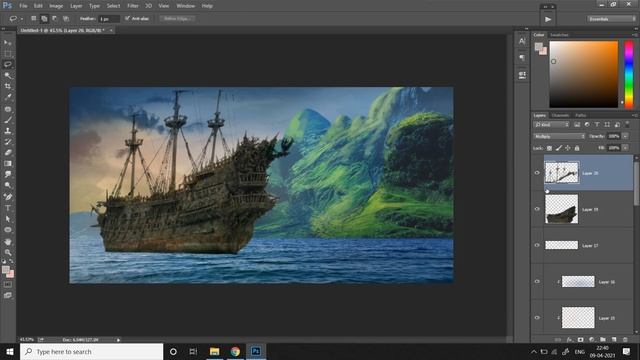Viewport: 640px width, 360px height.
Task: Open the status bar document info arrow
Action: 118,340
